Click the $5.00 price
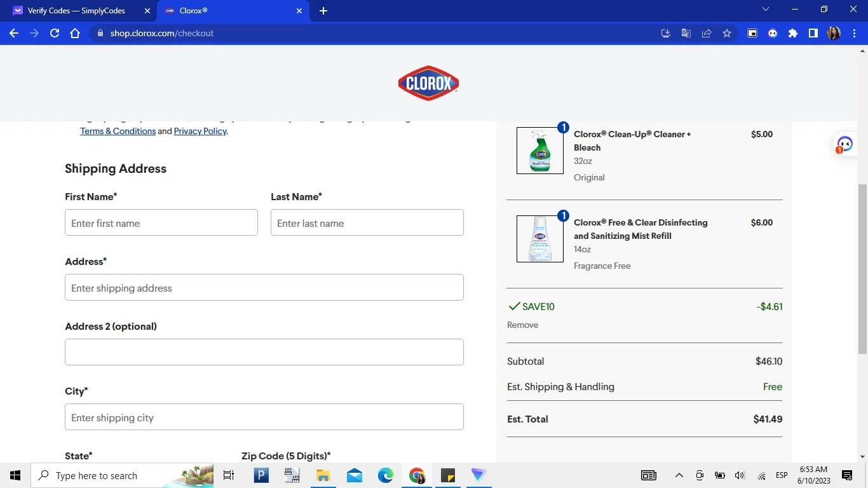868x488 pixels. point(762,134)
